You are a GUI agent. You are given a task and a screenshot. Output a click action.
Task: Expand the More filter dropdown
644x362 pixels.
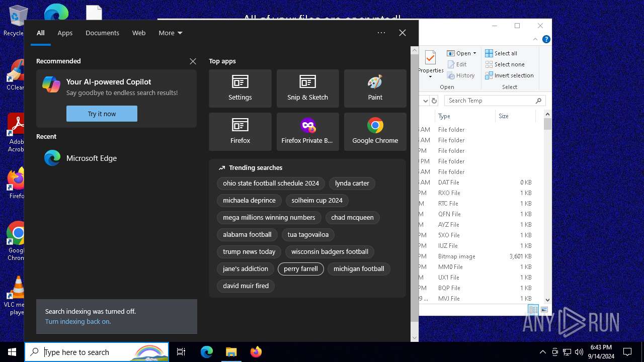click(x=171, y=33)
